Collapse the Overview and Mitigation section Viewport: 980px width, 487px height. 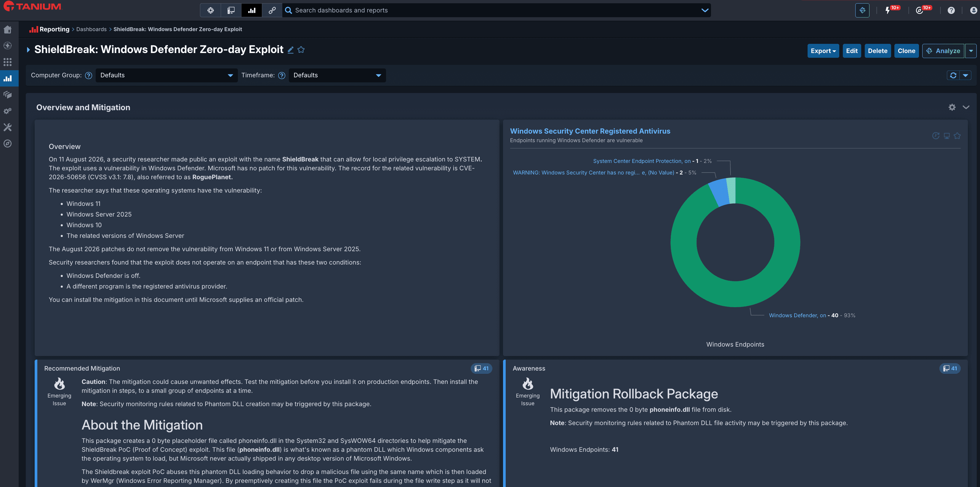pyautogui.click(x=965, y=107)
